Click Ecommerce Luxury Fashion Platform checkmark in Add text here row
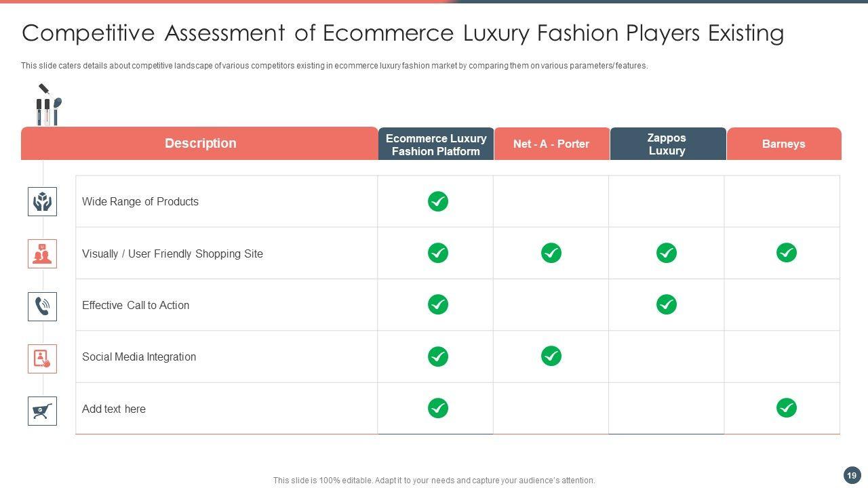Screen dimensions: 868x488 coord(438,408)
